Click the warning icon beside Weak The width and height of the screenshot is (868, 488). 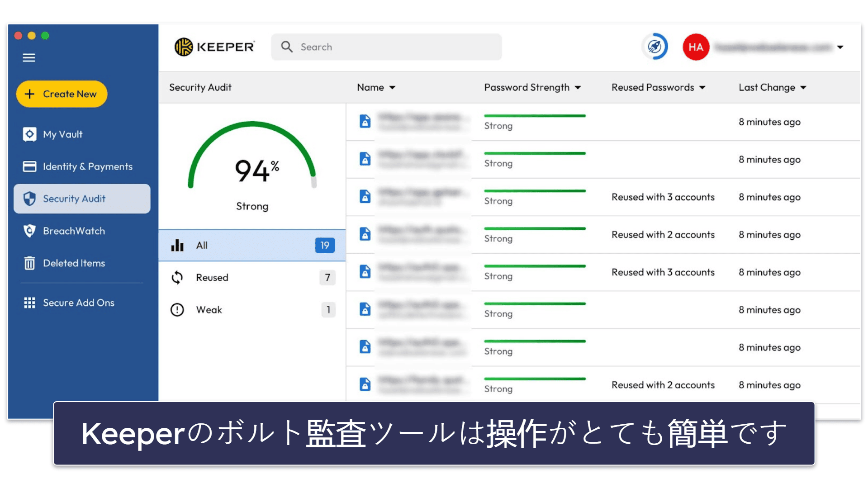point(177,310)
